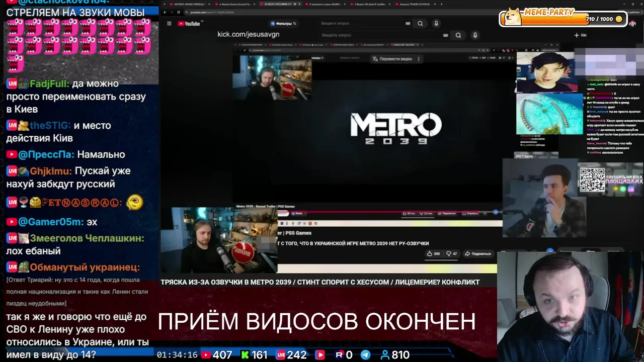Click the lower voice search microphone

[474, 35]
